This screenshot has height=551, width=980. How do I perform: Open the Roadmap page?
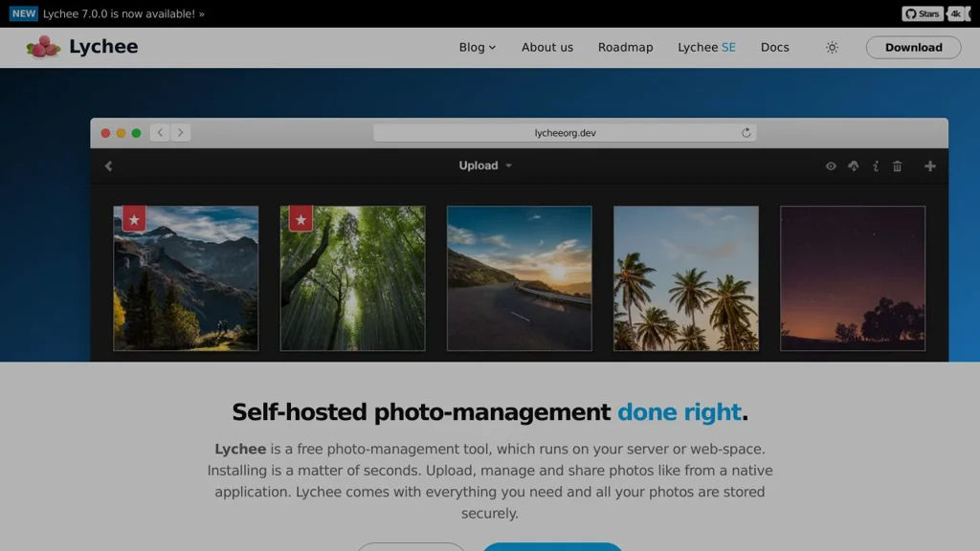point(625,47)
